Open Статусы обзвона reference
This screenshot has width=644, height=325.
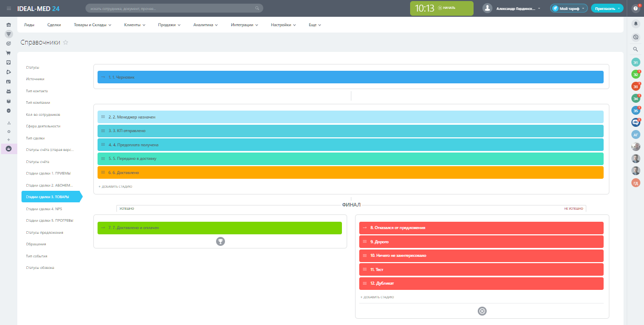pyautogui.click(x=40, y=267)
